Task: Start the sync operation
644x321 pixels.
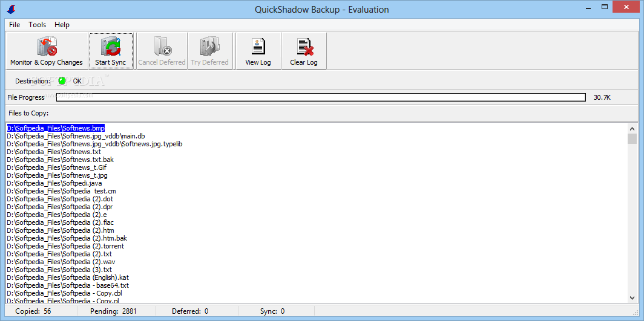Action: (x=111, y=51)
